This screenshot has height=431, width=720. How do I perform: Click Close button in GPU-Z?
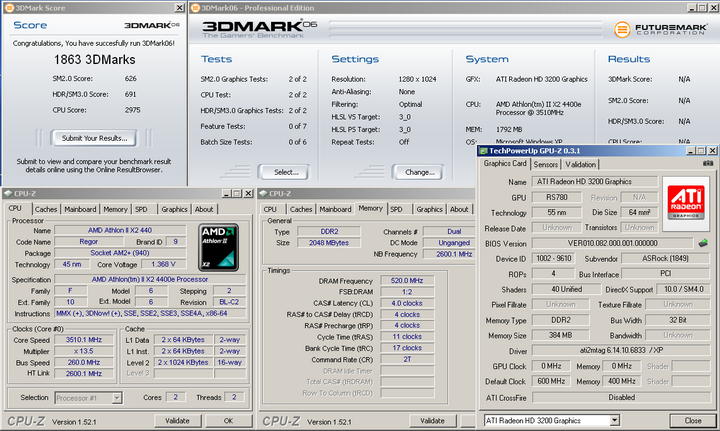point(693,420)
